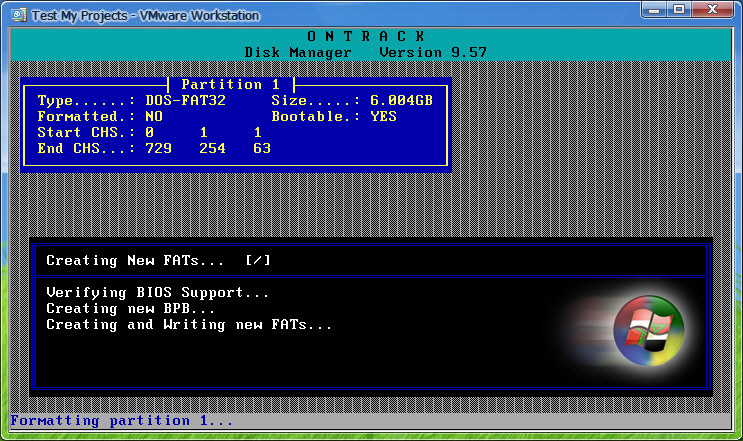The image size is (743, 441).
Task: Click the Verifying BIOS Support line
Action: tap(158, 293)
